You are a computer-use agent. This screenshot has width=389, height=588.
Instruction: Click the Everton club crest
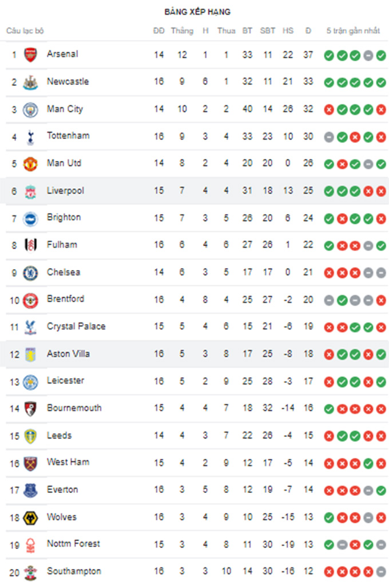coord(30,491)
